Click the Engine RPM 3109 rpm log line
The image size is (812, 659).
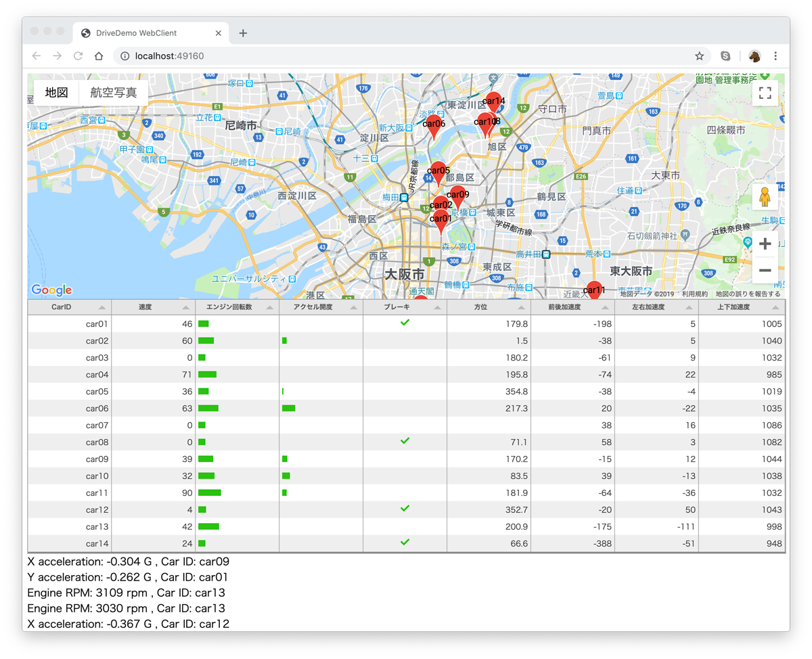click(x=127, y=593)
